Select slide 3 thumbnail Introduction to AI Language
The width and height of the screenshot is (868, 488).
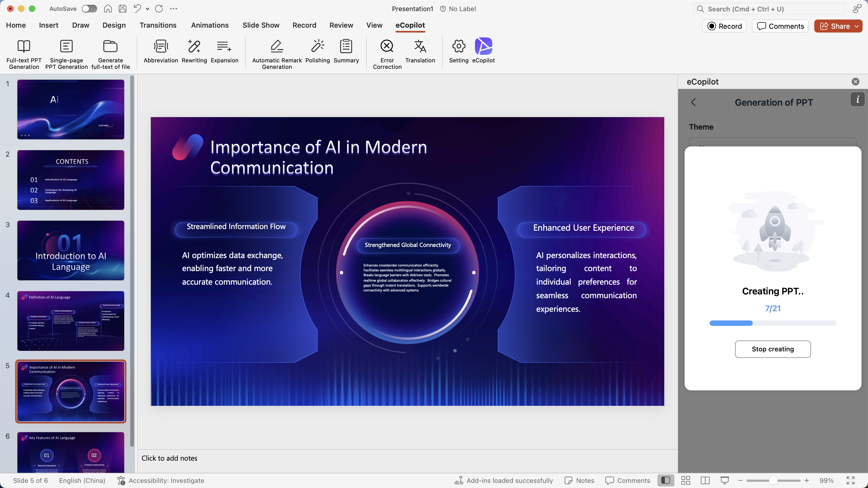71,250
